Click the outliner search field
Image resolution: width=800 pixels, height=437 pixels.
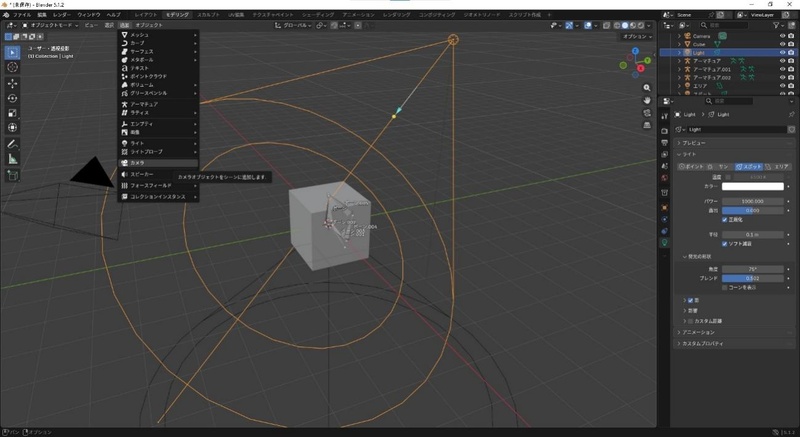coord(724,25)
